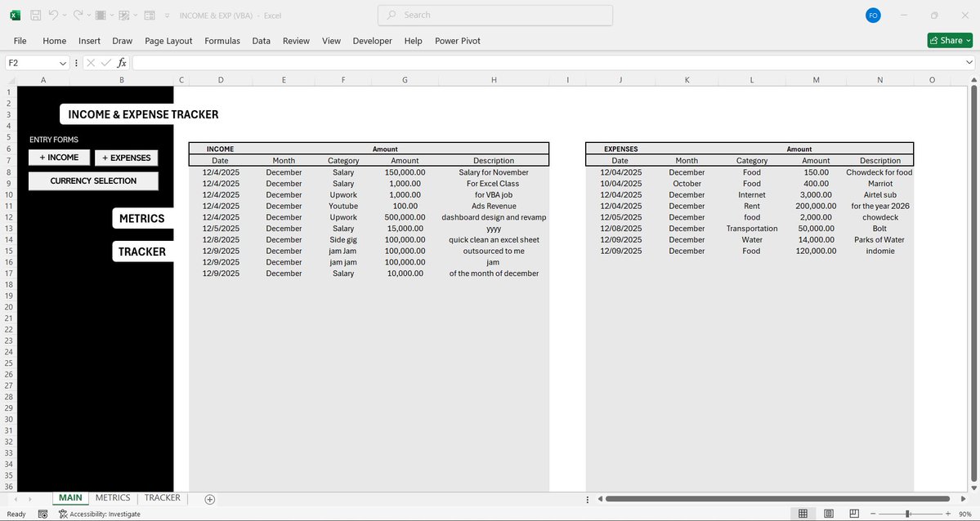Select the 150,000.00 income amount cell

[x=405, y=172]
